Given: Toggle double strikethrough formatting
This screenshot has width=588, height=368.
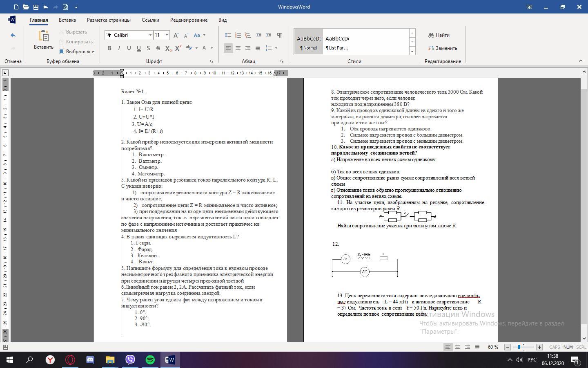Looking at the screenshot, I should click(x=158, y=48).
